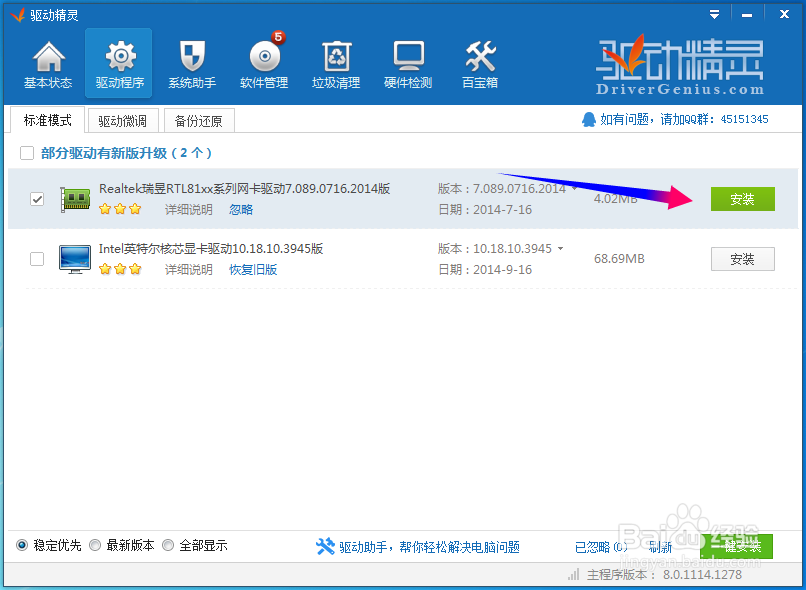
Task: Click the 日期：2014-7-16 text
Action: 485,210
